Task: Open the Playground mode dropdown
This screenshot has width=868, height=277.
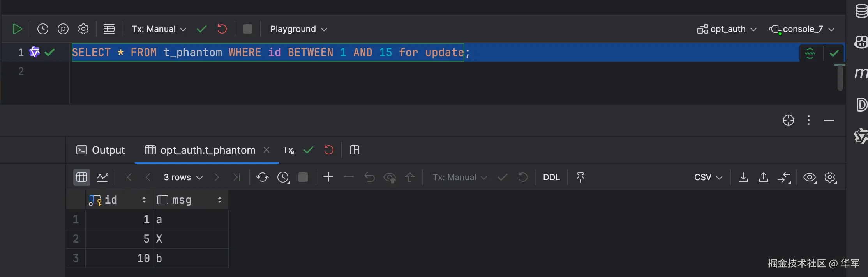Action: [x=298, y=29]
